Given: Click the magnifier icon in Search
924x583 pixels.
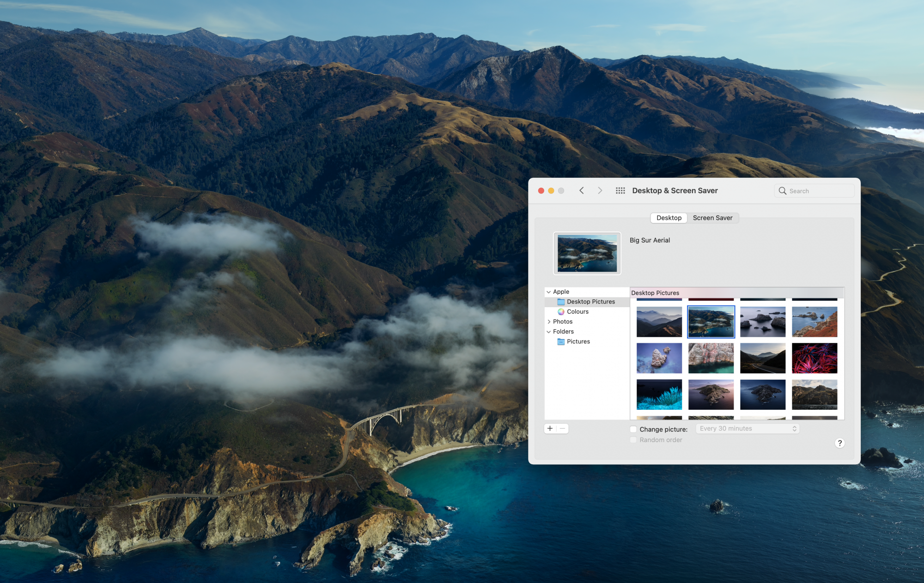Looking at the screenshot, I should 782,191.
